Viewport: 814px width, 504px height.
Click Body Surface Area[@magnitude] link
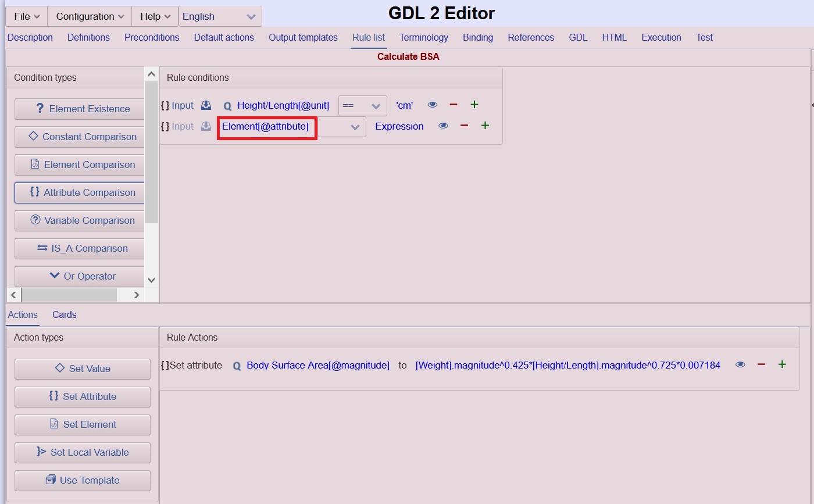click(x=318, y=365)
